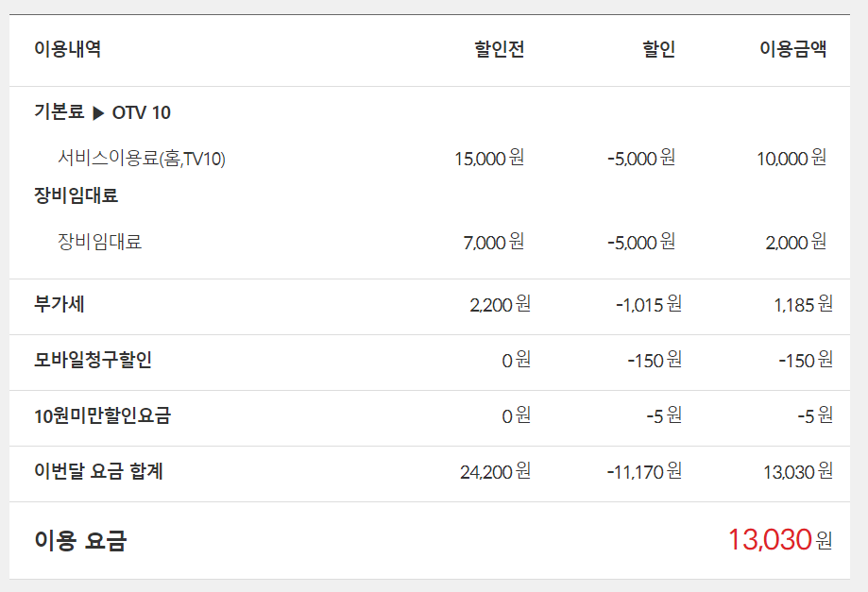The image size is (868, 592).
Task: Select the 이용내역 column header
Action: tap(67, 50)
